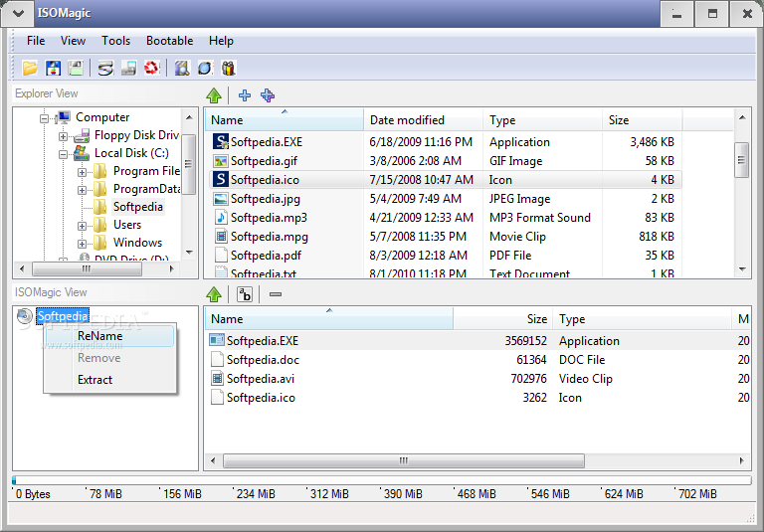Click the vertical scrollbar thumb of Explorer file list
The width and height of the screenshot is (764, 532).
point(741,160)
